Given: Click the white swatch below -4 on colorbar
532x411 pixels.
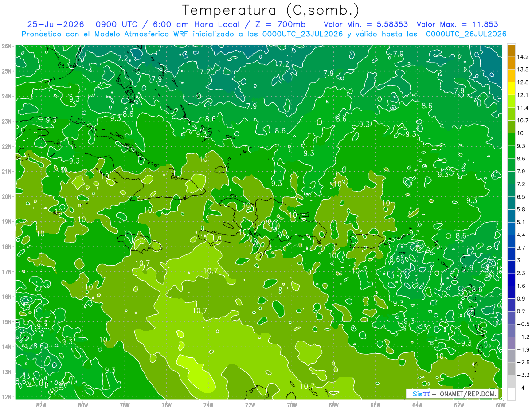Looking at the screenshot, I should tap(511, 394).
